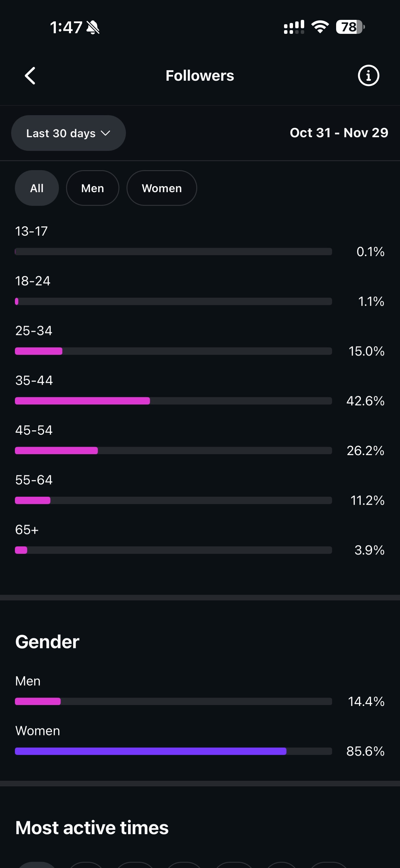Tap the 45-54 age group bar
The image size is (400, 868).
tap(173, 450)
